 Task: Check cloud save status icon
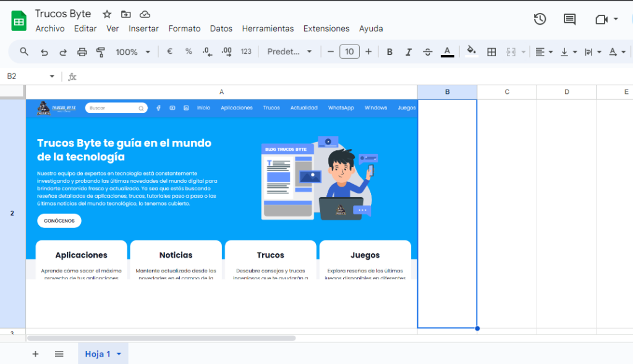[145, 15]
